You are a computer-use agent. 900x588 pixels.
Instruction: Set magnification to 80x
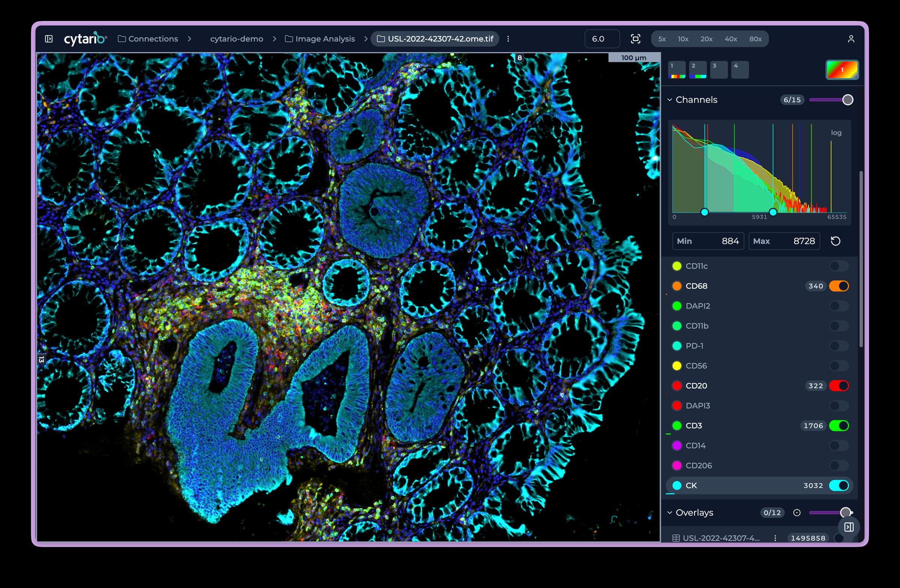(756, 39)
